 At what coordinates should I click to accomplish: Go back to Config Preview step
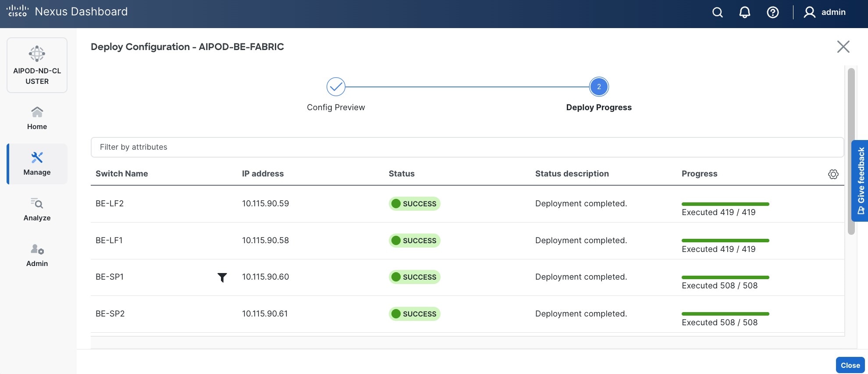(x=336, y=87)
